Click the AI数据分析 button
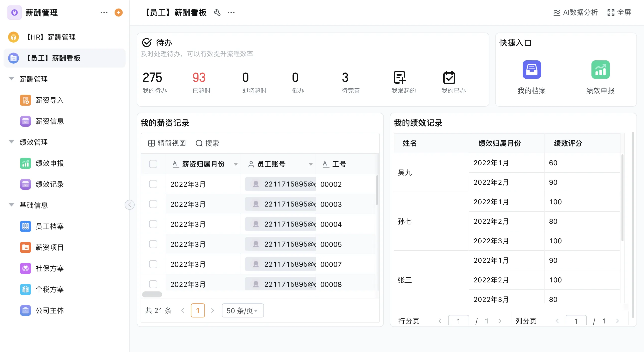 575,13
